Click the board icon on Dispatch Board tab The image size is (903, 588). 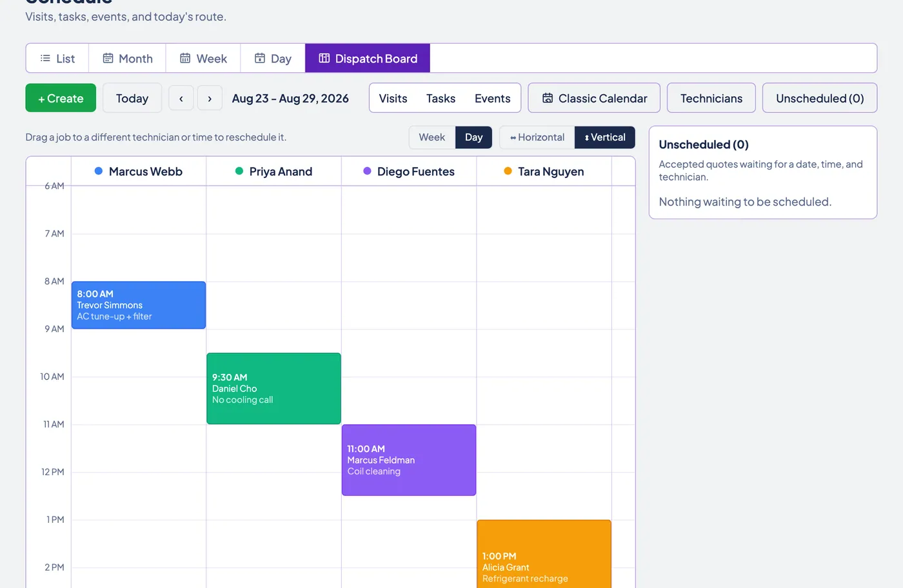[324, 59]
